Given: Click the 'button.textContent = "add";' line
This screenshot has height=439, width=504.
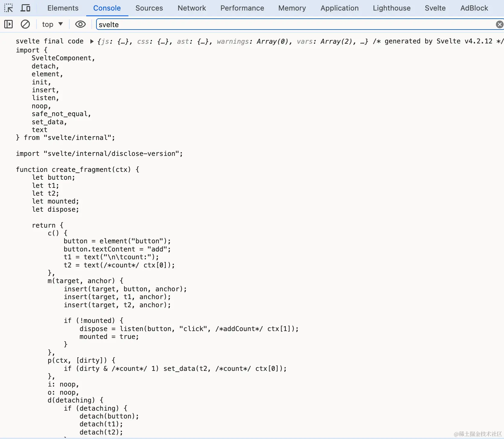Looking at the screenshot, I should [117, 249].
